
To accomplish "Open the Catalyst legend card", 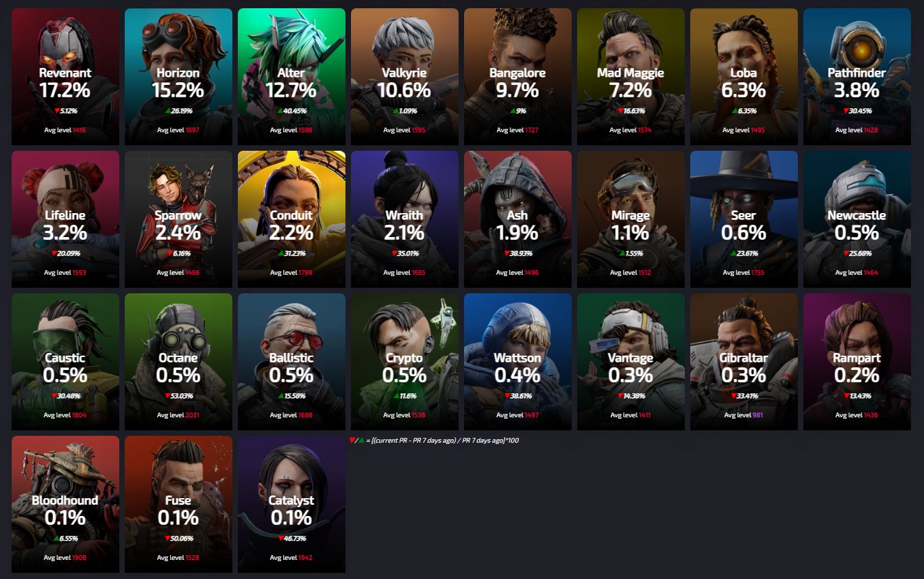I will point(291,504).
